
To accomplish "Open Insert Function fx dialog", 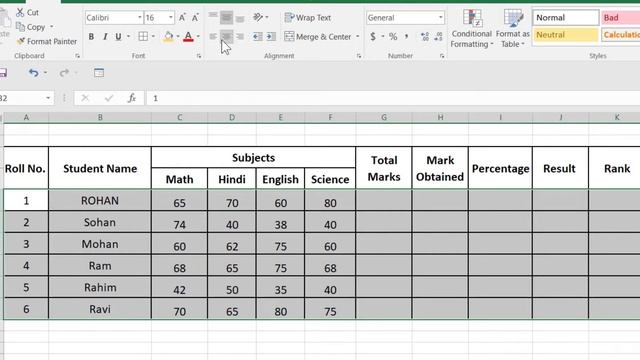I will 132,98.
